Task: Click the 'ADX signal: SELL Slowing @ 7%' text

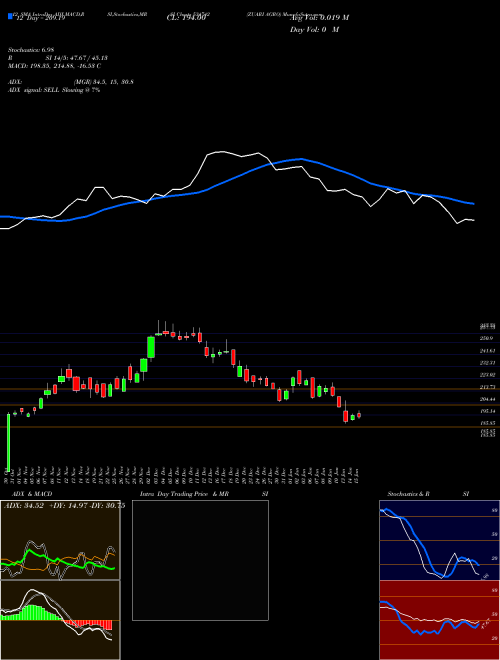Action: (54, 90)
